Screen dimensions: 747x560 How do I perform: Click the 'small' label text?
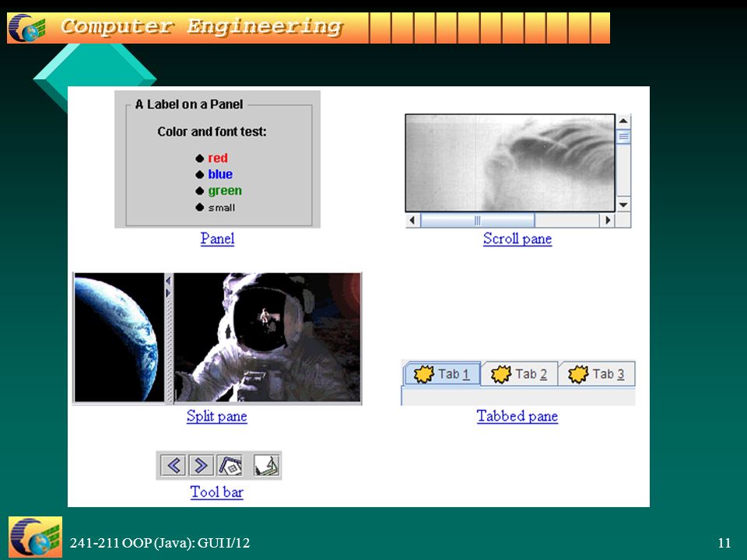(x=222, y=208)
